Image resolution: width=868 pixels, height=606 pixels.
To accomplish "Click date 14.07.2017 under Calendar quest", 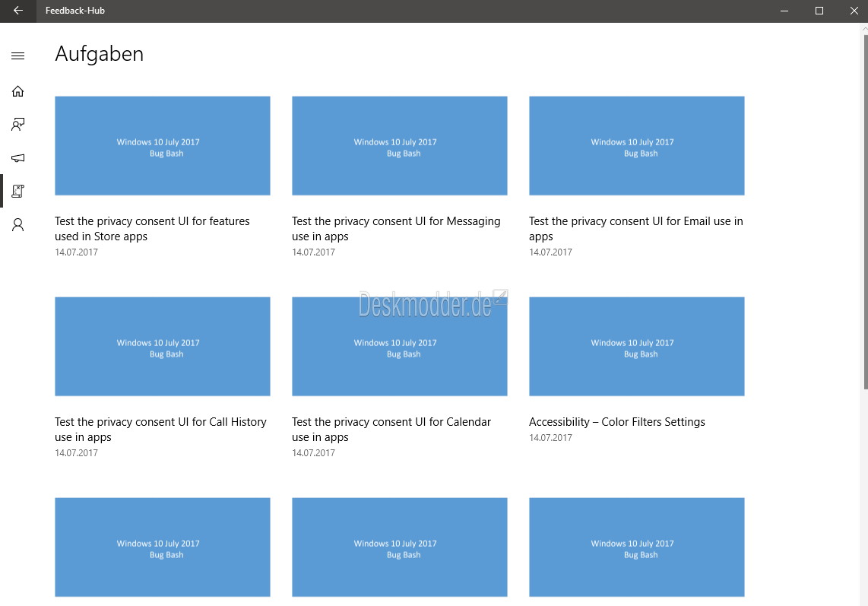I will 313,452.
